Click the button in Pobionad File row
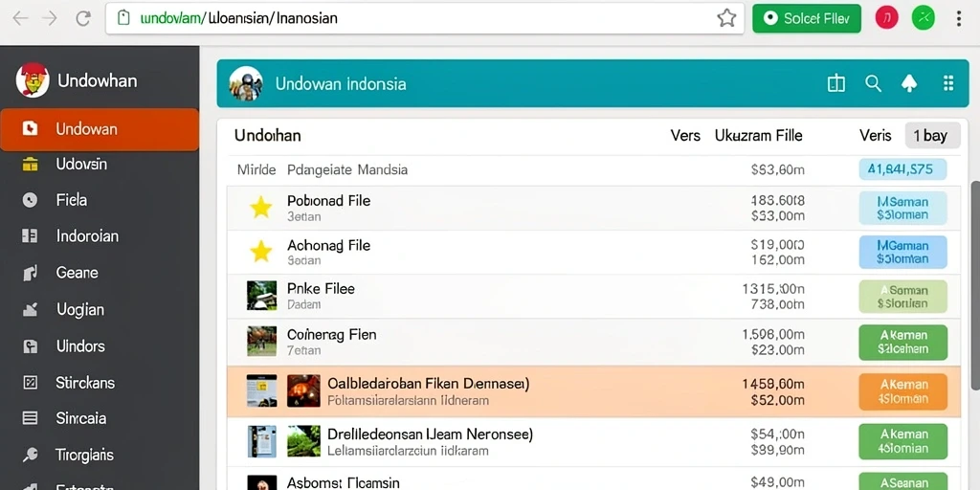 (902, 208)
